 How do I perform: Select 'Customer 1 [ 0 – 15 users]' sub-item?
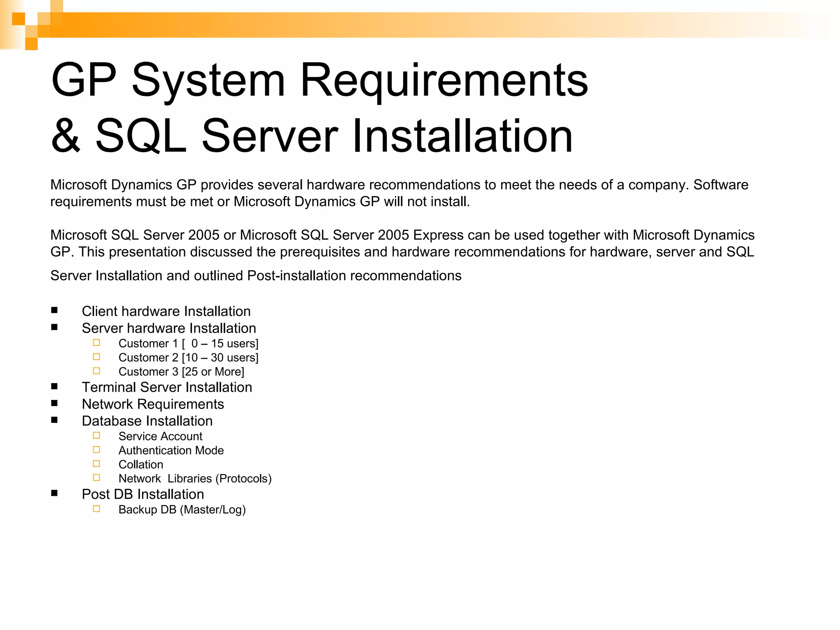pyautogui.click(x=188, y=344)
